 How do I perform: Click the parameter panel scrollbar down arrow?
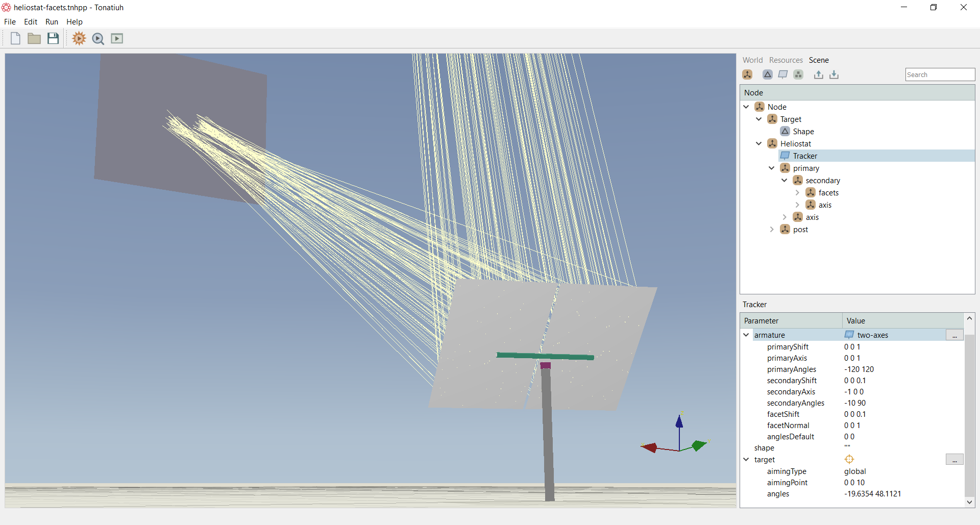coord(969,502)
